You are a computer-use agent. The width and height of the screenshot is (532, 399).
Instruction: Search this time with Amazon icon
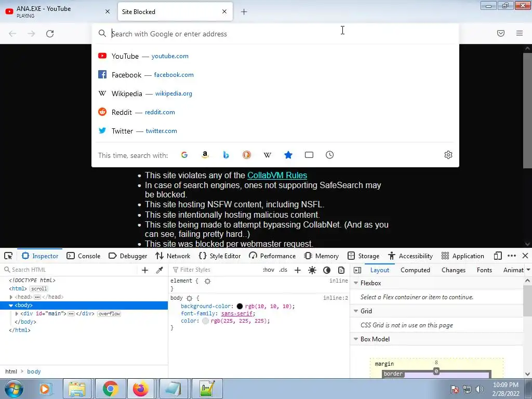pyautogui.click(x=205, y=155)
